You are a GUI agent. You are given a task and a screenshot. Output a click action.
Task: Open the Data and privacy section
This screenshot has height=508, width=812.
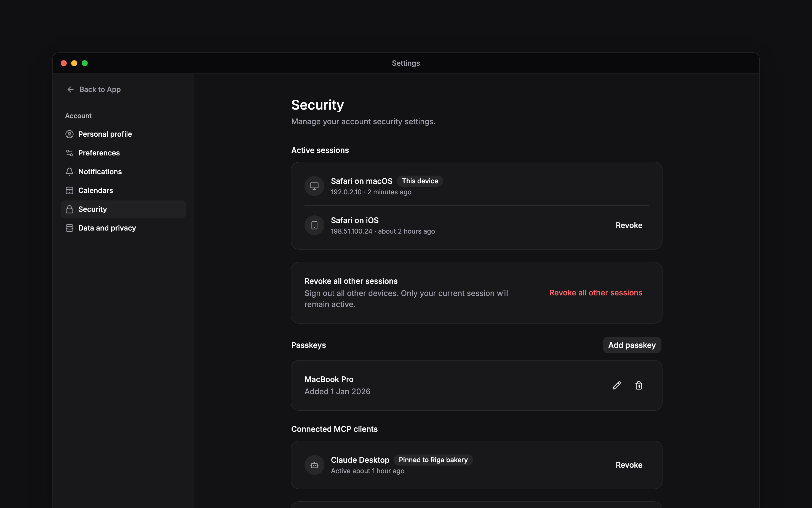pos(123,228)
